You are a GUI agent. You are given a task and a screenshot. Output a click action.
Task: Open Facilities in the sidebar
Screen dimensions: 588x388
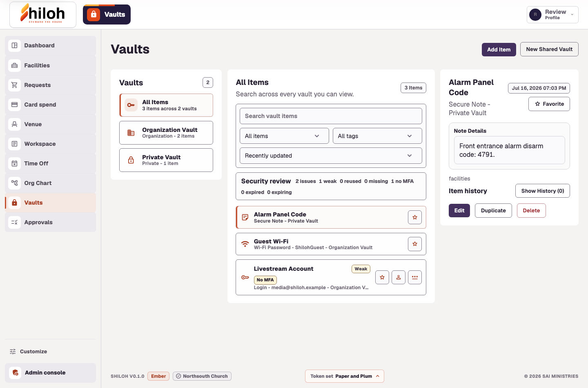pos(51,65)
